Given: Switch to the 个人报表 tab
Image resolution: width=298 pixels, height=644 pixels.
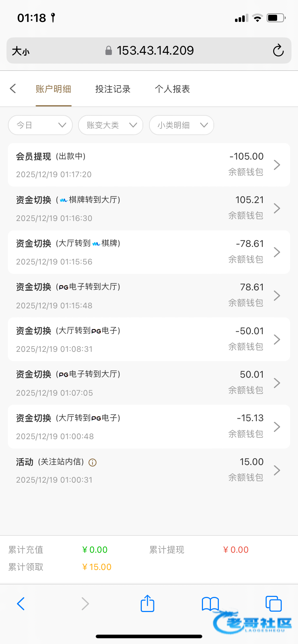Looking at the screenshot, I should pyautogui.click(x=172, y=89).
